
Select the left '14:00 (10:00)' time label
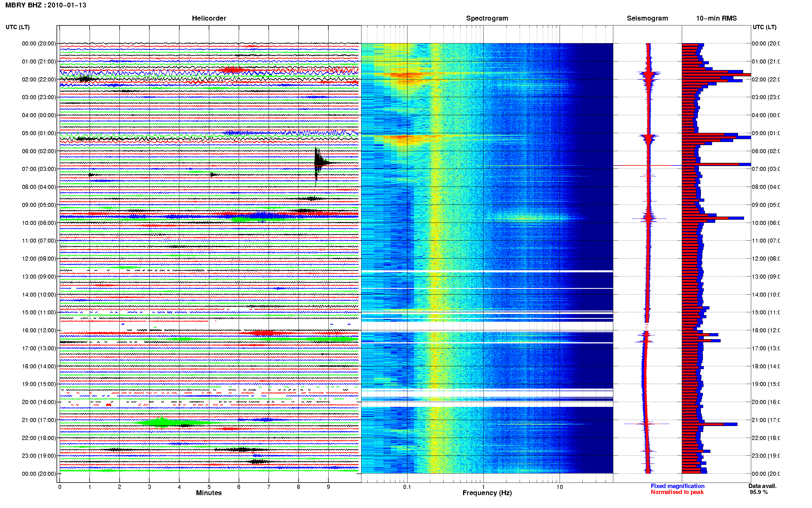coord(39,295)
